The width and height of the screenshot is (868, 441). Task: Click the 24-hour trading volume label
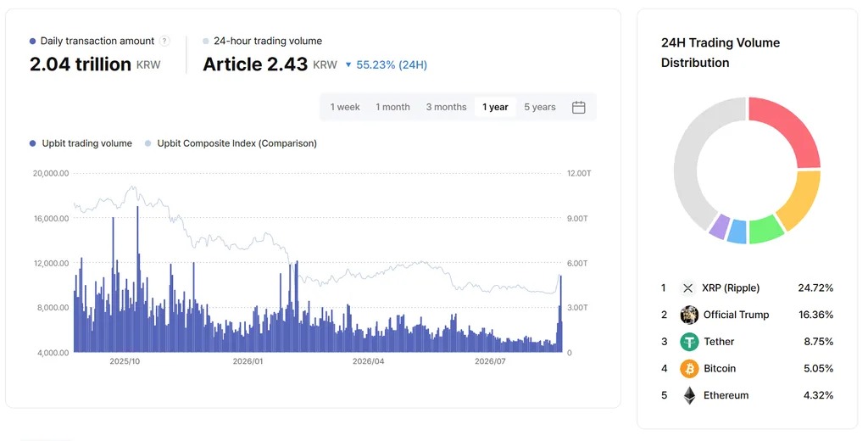pos(268,41)
